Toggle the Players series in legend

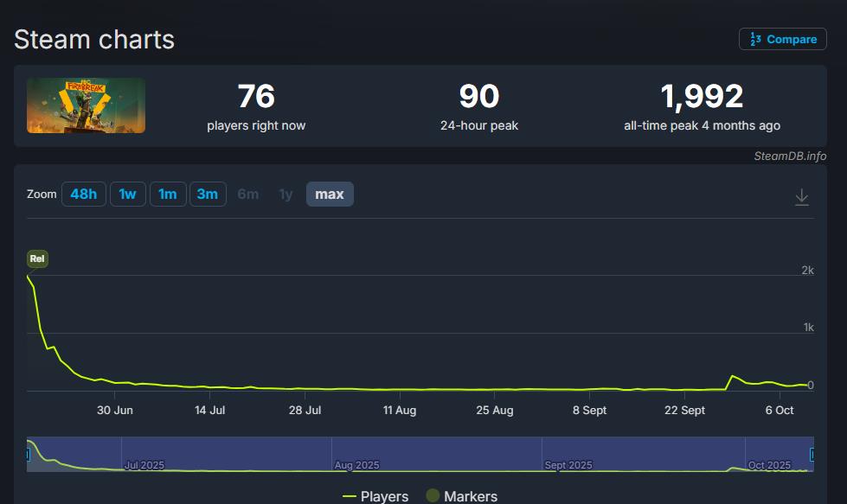[375, 496]
